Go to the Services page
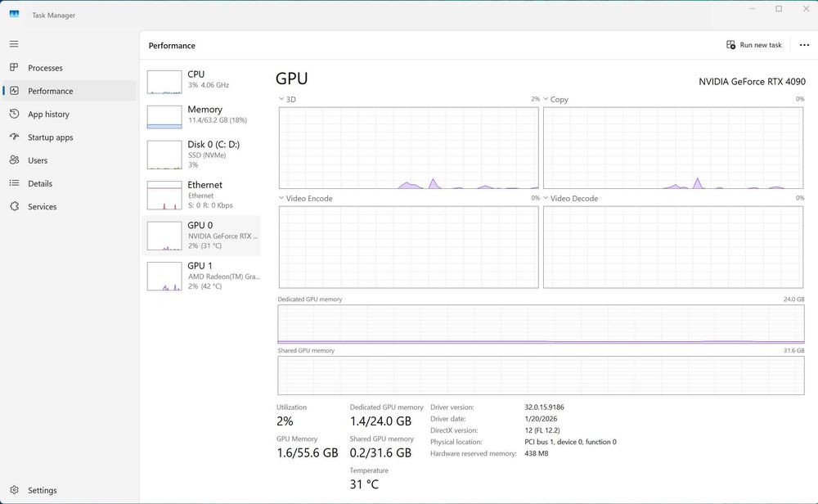This screenshot has height=504, width=818. click(43, 207)
